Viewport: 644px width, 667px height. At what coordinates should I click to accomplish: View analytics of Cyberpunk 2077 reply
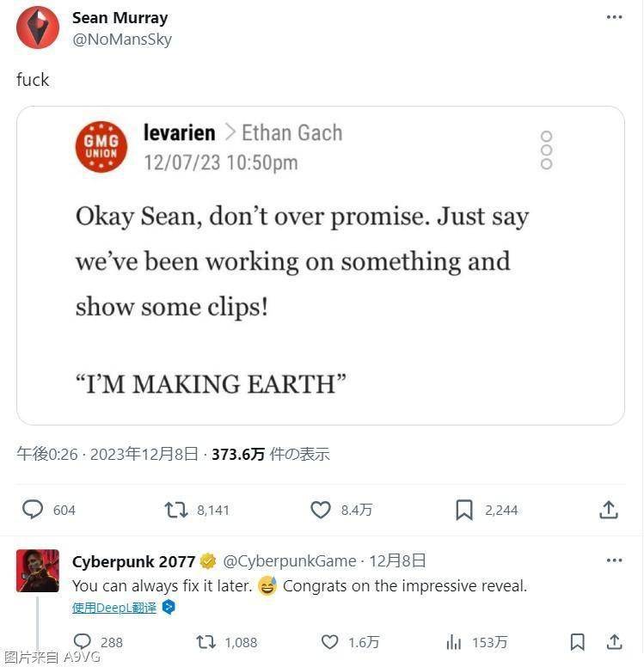(454, 641)
